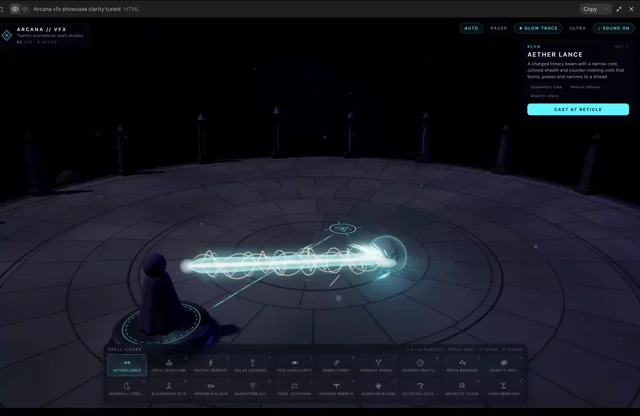Toggle AUTO cast mode

(x=471, y=28)
